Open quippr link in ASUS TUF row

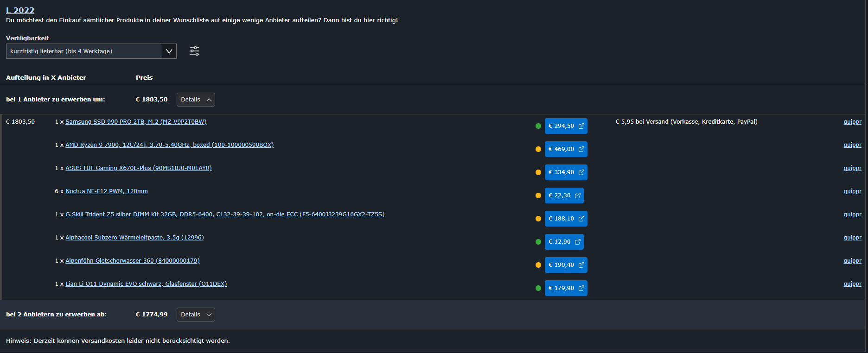[852, 168]
